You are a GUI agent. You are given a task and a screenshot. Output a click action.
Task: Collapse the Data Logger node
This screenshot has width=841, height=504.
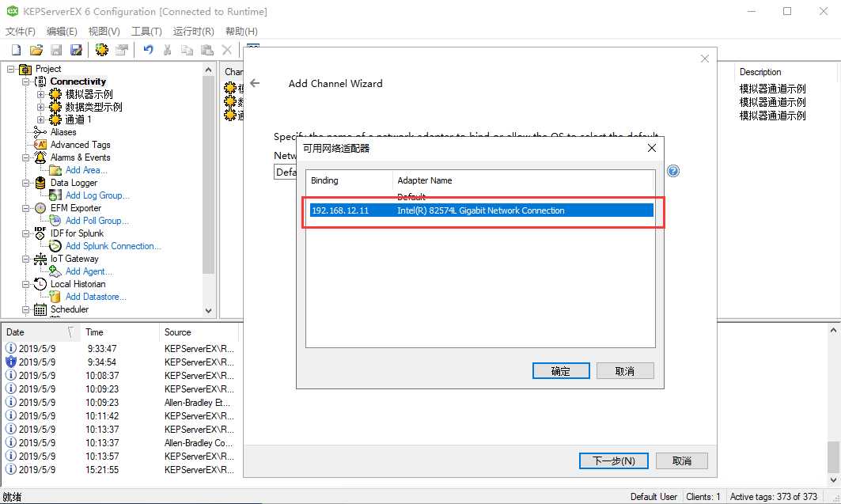25,183
